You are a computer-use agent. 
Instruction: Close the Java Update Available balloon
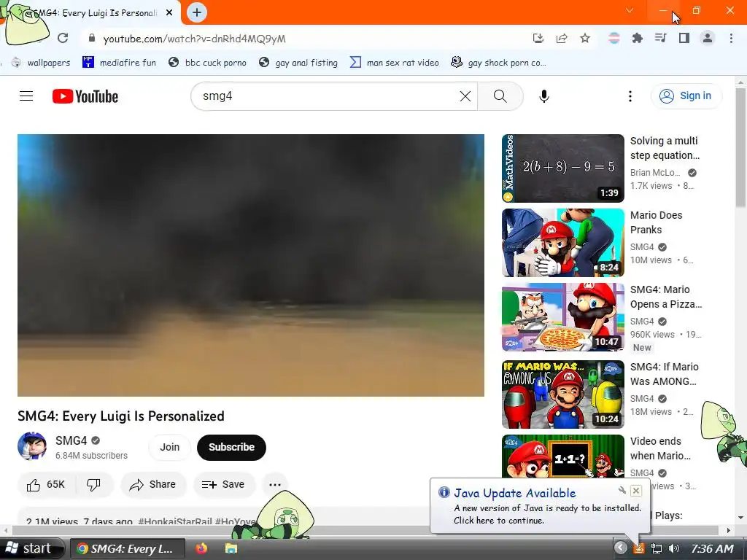(x=635, y=491)
